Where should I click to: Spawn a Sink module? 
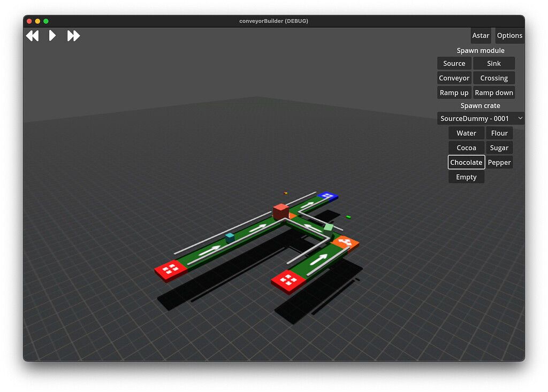click(x=493, y=63)
